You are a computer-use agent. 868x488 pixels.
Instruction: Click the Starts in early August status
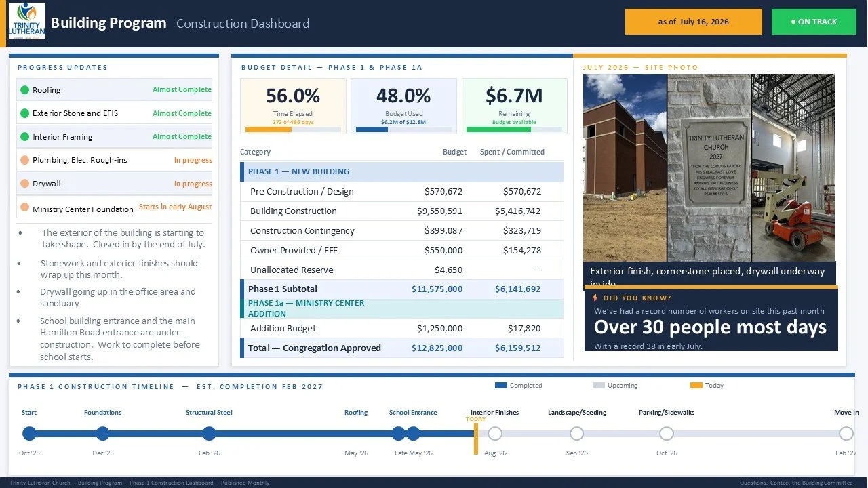(x=175, y=207)
